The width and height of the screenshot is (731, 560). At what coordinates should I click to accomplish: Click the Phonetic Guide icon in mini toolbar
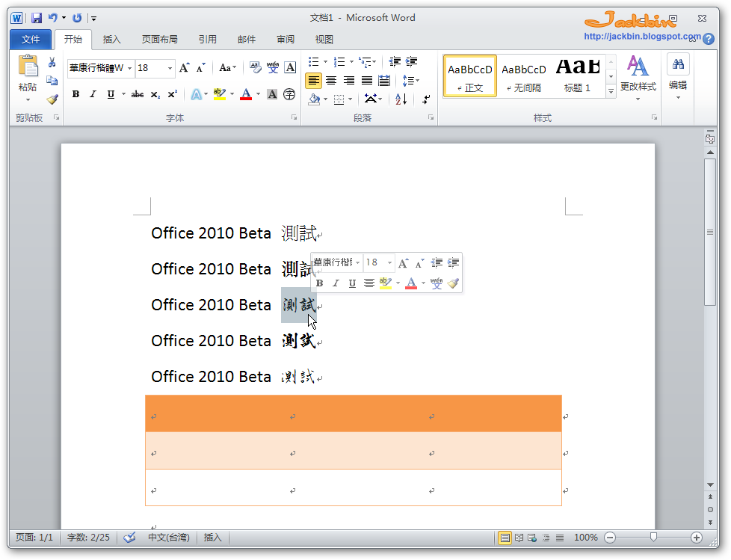437,283
